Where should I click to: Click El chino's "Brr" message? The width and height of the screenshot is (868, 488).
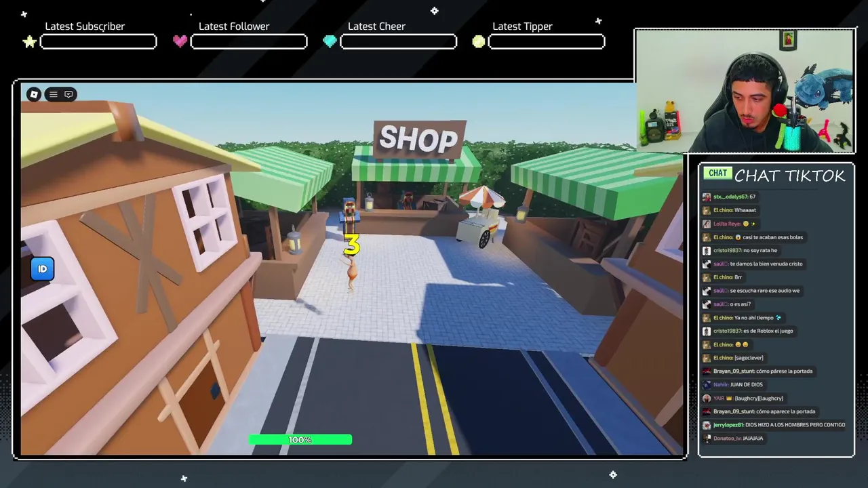pyautogui.click(x=738, y=277)
